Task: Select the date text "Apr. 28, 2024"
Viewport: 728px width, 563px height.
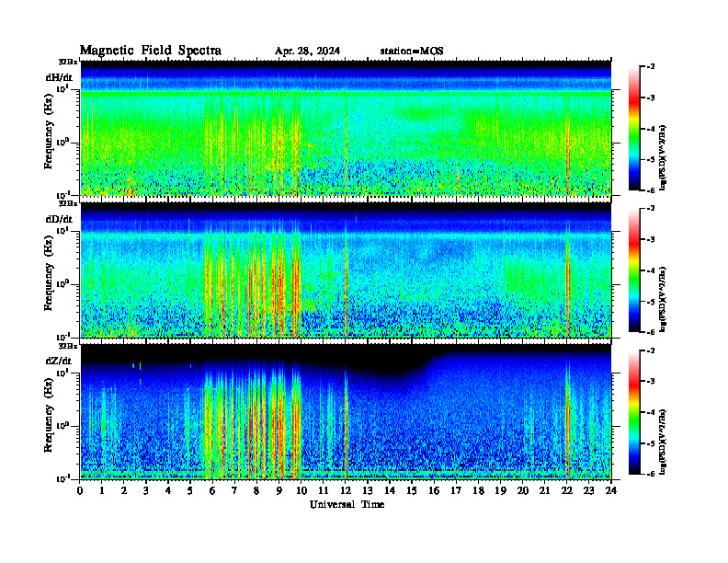Action: click(x=307, y=52)
